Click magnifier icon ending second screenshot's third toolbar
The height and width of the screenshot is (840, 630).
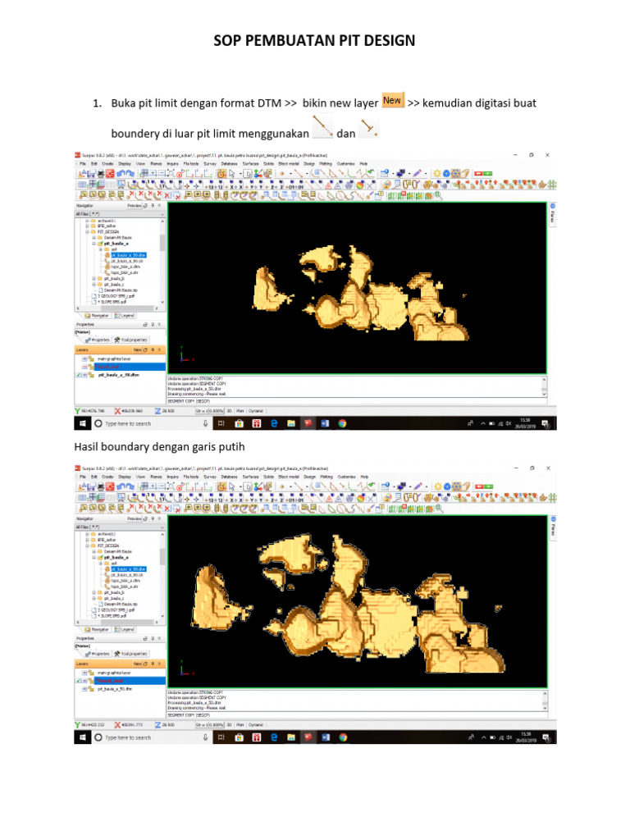coord(440,509)
